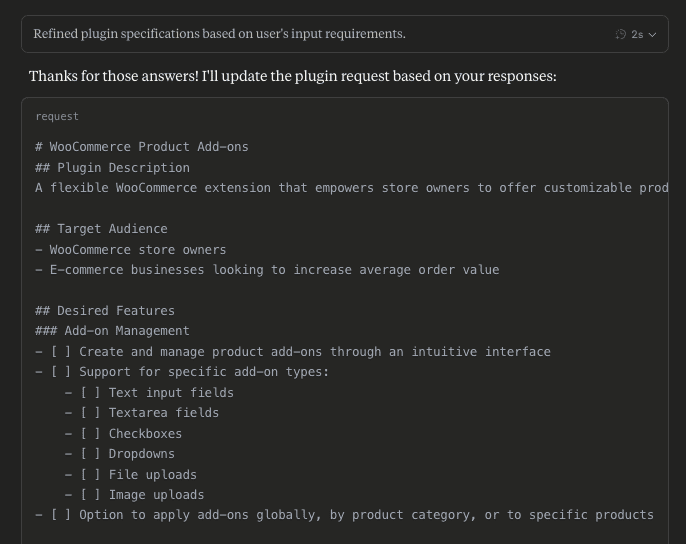Expand the thought block chevron arrow
Screen dimensions: 686x544
(x=652, y=35)
